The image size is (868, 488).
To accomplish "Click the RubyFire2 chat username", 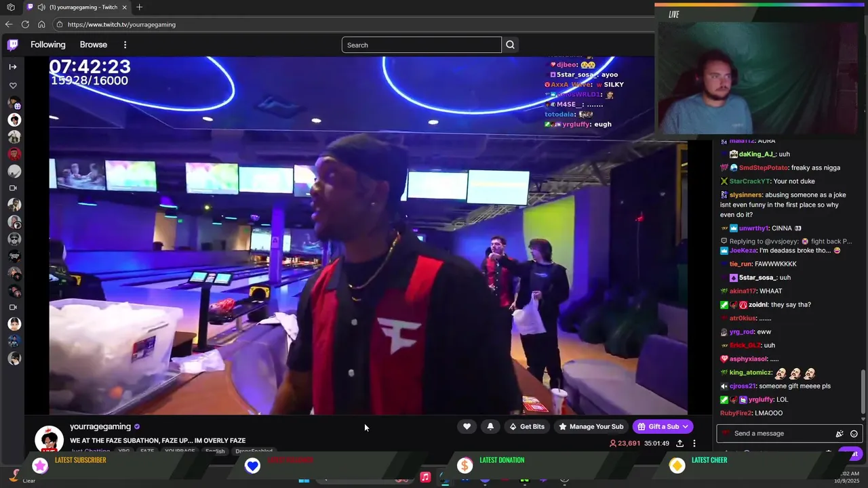I will (x=736, y=413).
